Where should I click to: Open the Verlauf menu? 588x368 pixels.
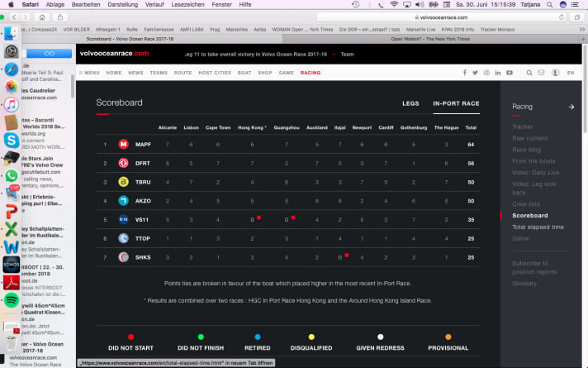[x=154, y=4]
